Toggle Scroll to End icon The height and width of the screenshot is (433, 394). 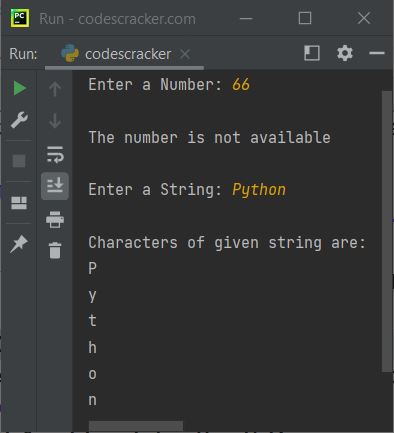[x=55, y=186]
